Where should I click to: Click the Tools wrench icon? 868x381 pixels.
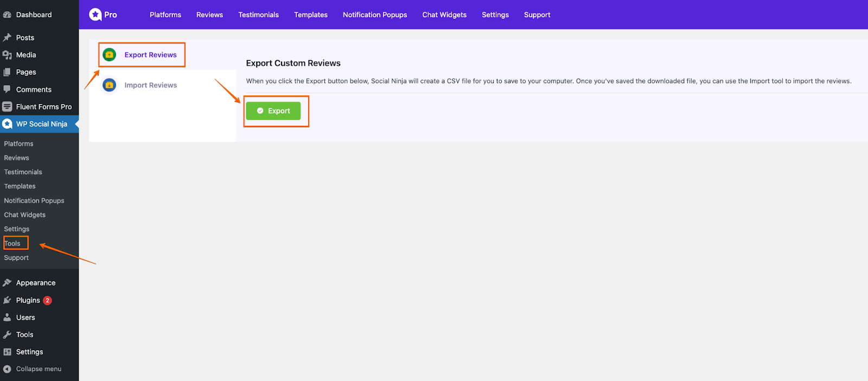click(x=7, y=334)
